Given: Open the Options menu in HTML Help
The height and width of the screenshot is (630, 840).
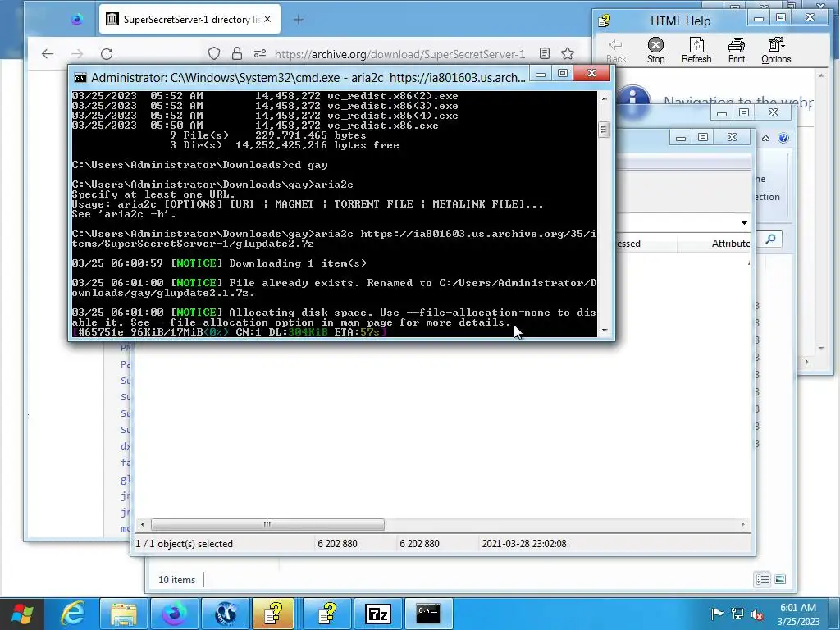Looking at the screenshot, I should [x=776, y=51].
